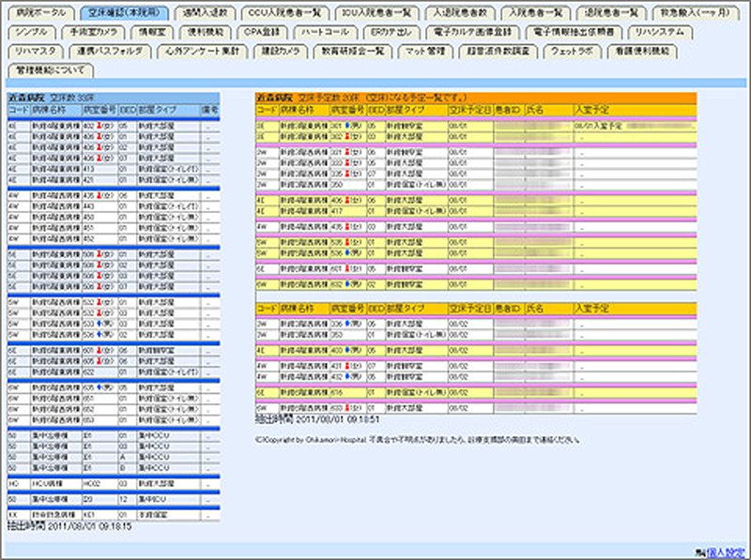Open the 病院ポータル tab

coord(41,13)
